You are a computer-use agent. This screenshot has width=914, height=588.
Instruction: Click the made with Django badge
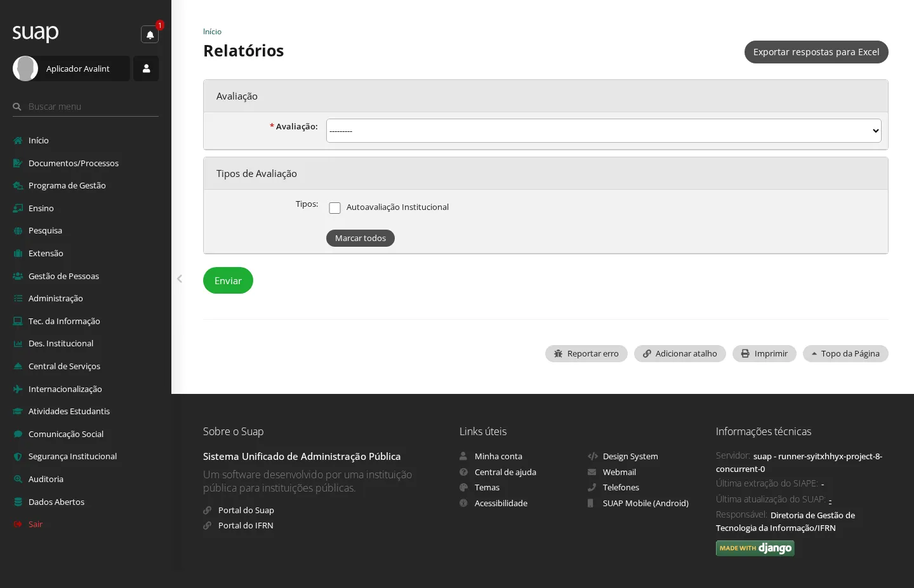(755, 548)
